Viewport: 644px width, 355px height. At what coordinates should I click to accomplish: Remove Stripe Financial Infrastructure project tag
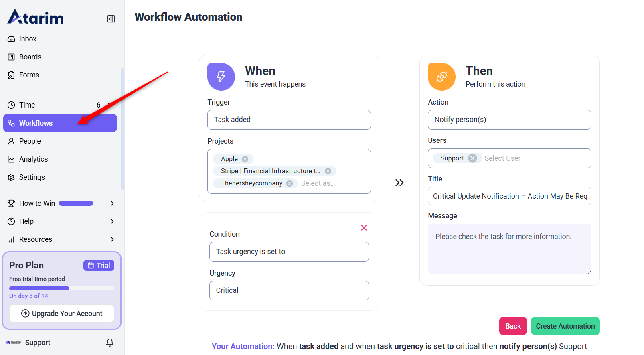pyautogui.click(x=328, y=171)
